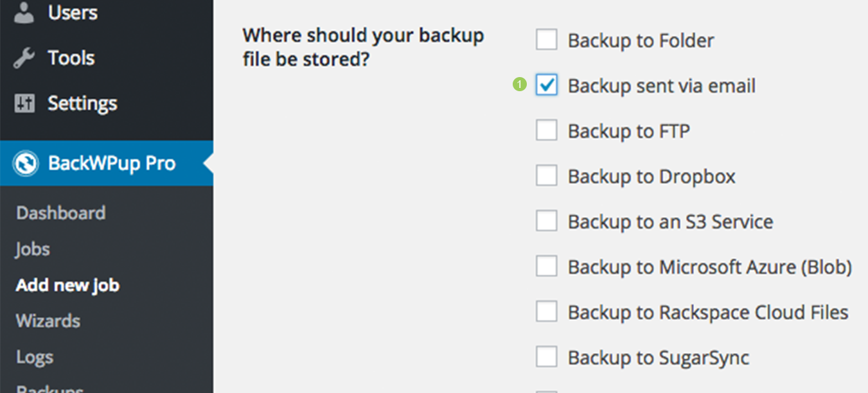Screen dimensions: 868x393
Task: Click the Wizards link
Action: click(48, 320)
